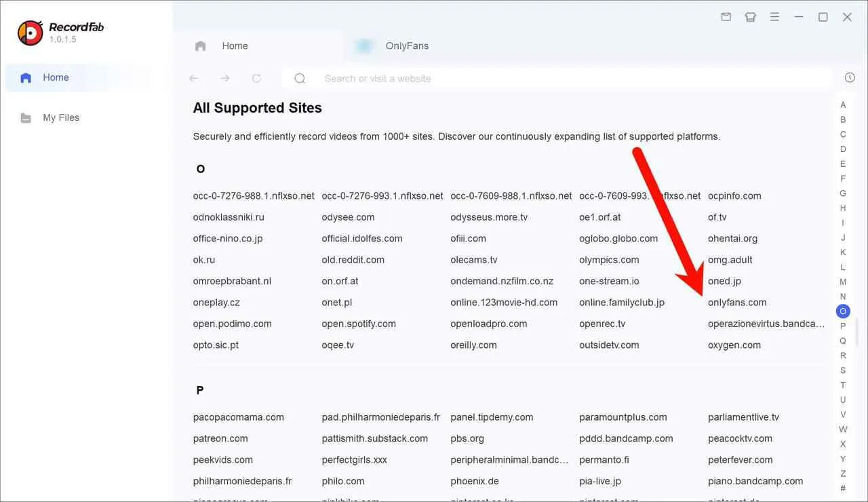Click the back navigation arrow

pyautogui.click(x=193, y=78)
